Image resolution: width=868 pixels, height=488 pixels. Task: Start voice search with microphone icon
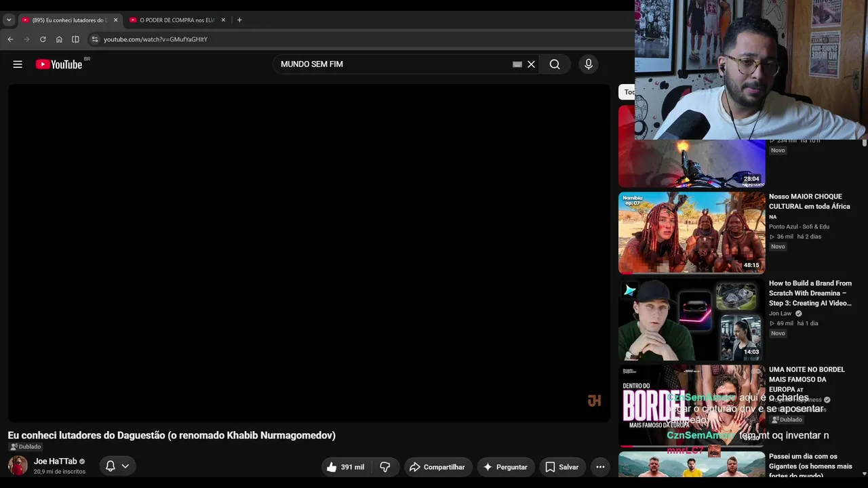(589, 64)
